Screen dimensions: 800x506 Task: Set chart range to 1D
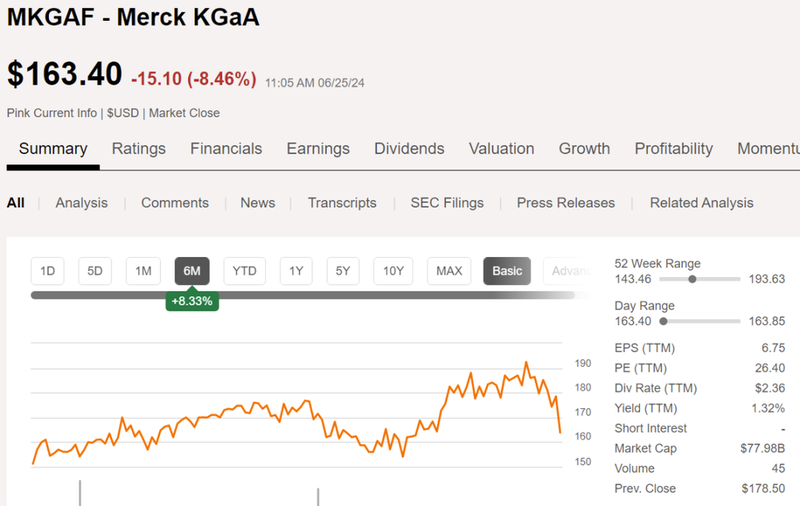(47, 271)
